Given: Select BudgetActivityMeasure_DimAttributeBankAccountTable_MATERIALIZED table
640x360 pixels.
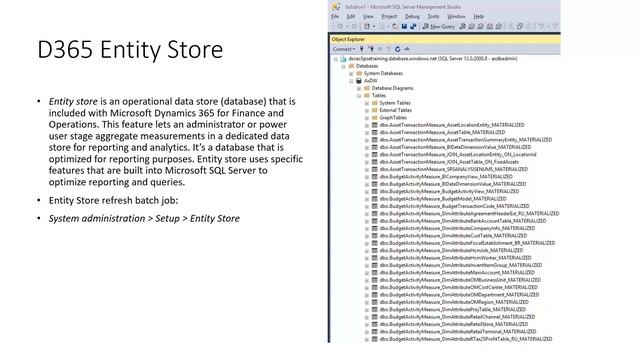Looking at the screenshot, I should [x=463, y=221].
